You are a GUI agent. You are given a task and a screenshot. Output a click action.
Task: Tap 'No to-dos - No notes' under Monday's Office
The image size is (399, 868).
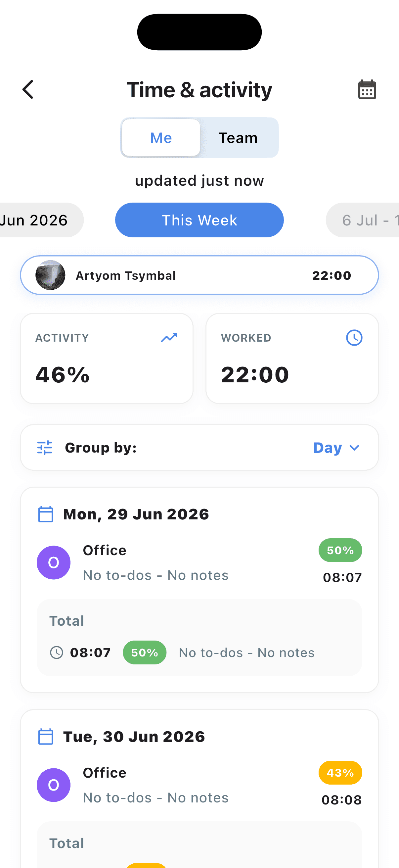coord(156,575)
